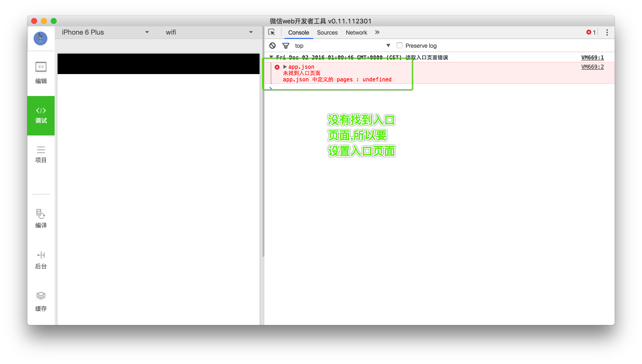The image size is (642, 364).
Task: Show more DevTools tabs via chevron
Action: click(377, 32)
